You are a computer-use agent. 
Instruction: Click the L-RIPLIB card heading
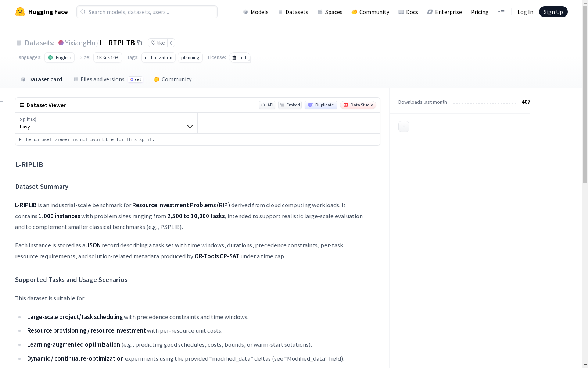[x=29, y=165]
